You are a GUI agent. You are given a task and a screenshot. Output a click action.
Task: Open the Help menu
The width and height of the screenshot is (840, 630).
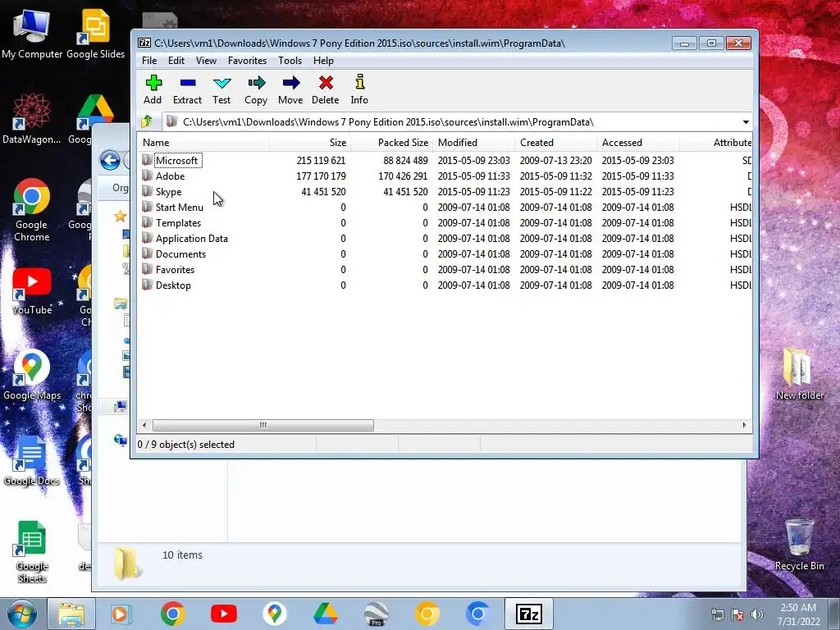pyautogui.click(x=323, y=61)
